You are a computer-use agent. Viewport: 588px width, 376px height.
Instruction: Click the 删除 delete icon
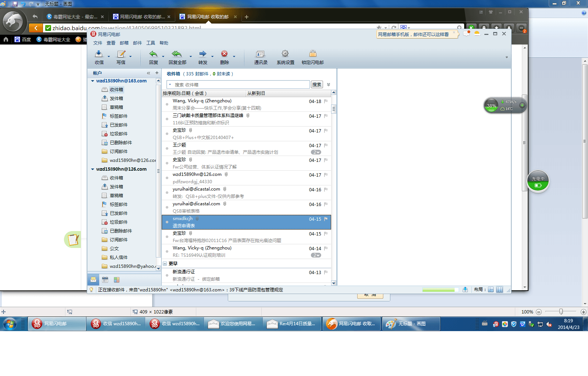224,54
